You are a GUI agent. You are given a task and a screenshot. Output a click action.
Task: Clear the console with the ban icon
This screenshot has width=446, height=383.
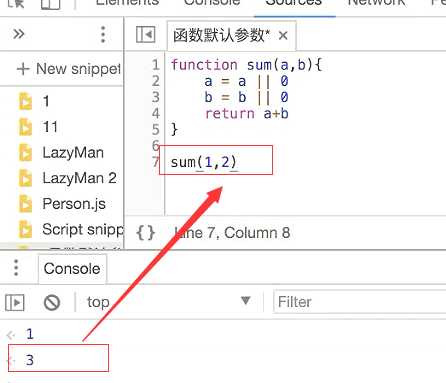(52, 303)
